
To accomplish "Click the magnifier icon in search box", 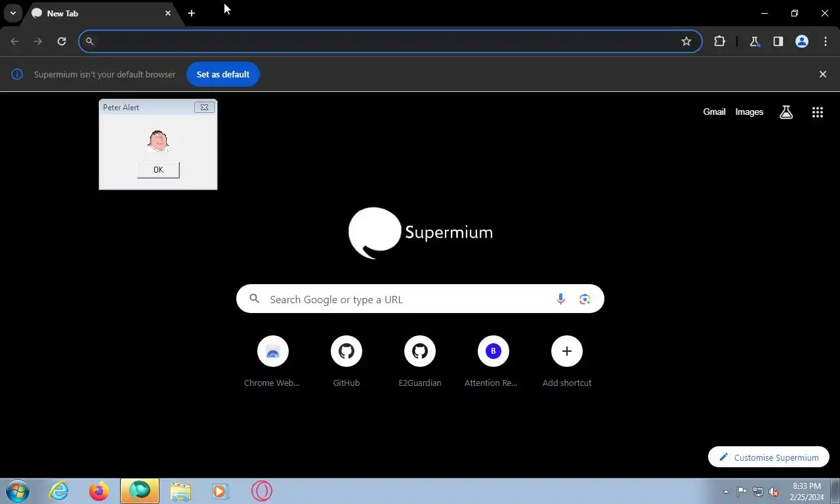I will 255,299.
